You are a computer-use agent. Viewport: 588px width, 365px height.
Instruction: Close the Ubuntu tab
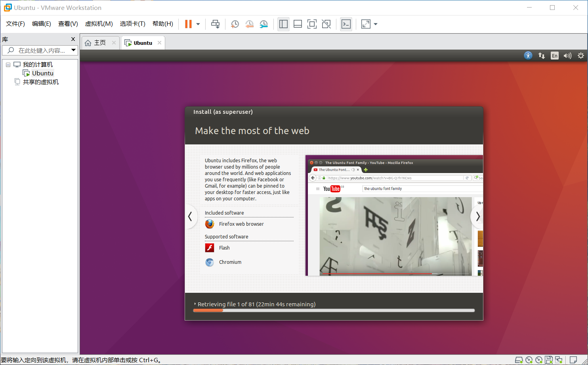(x=159, y=43)
